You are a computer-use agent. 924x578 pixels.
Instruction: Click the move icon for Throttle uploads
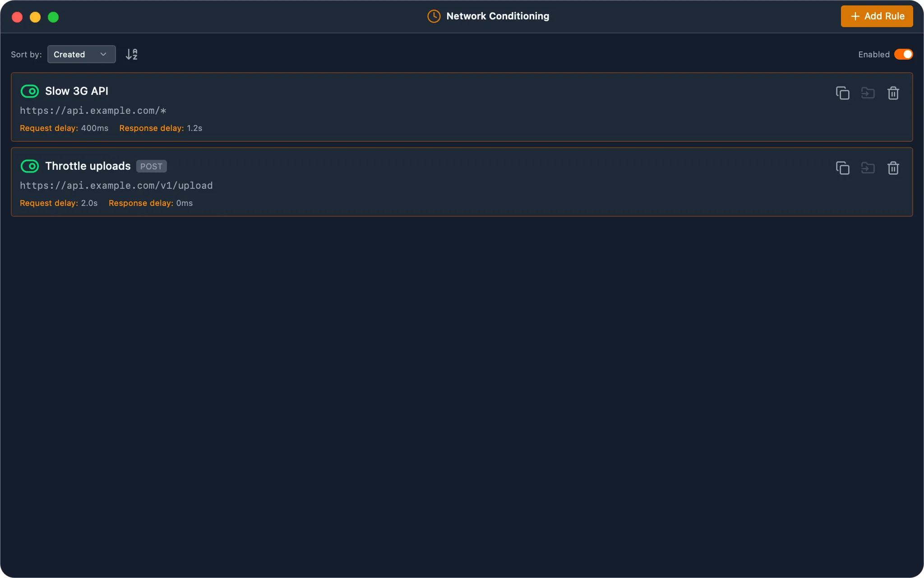(x=868, y=168)
